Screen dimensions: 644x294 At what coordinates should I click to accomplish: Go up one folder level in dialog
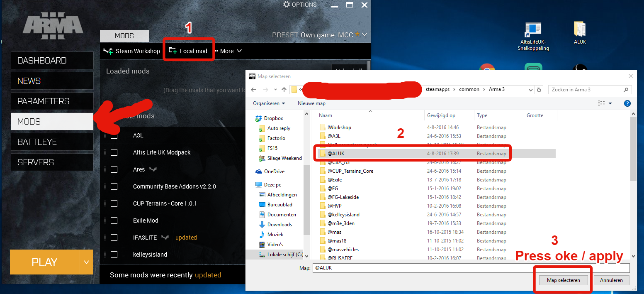pyautogui.click(x=284, y=90)
